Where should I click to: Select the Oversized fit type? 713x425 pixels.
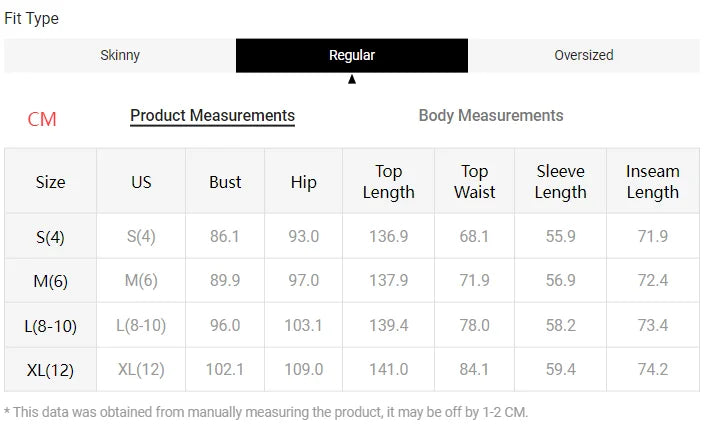tap(583, 55)
